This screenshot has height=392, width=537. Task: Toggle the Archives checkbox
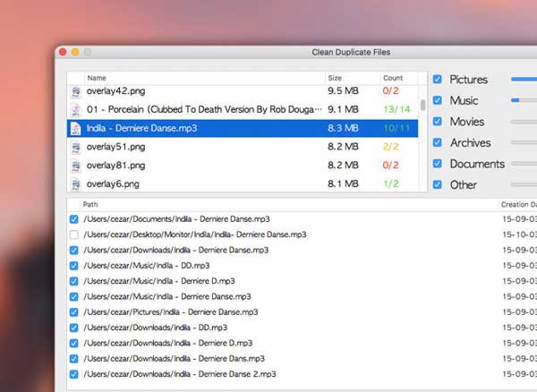click(438, 142)
